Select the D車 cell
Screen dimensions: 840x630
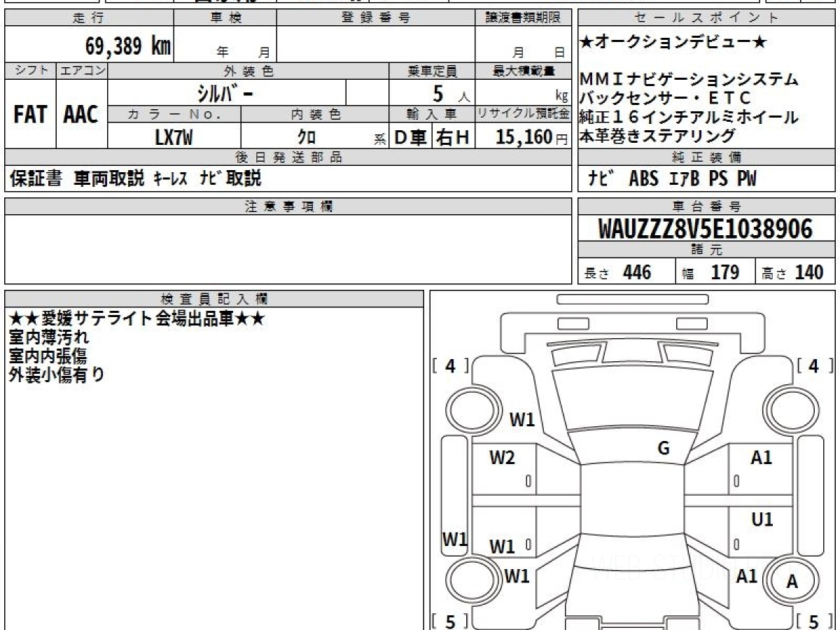click(411, 137)
